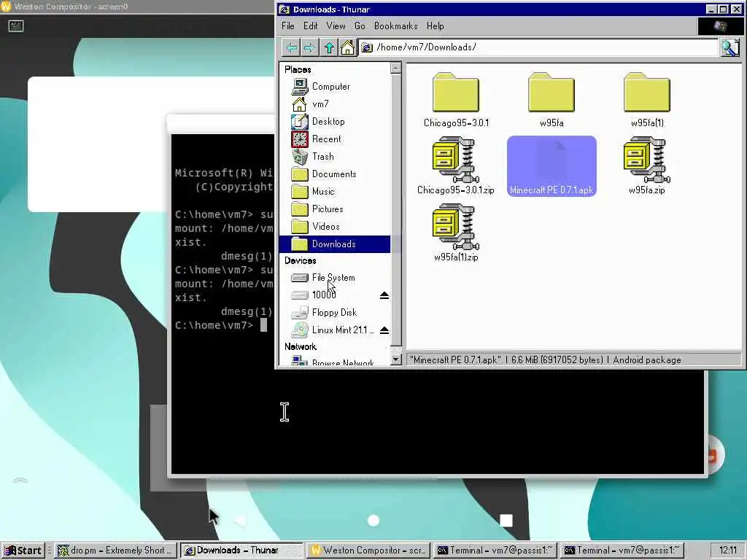Open the Bookmarks menu in Thunar
The height and width of the screenshot is (560, 747).
point(396,26)
